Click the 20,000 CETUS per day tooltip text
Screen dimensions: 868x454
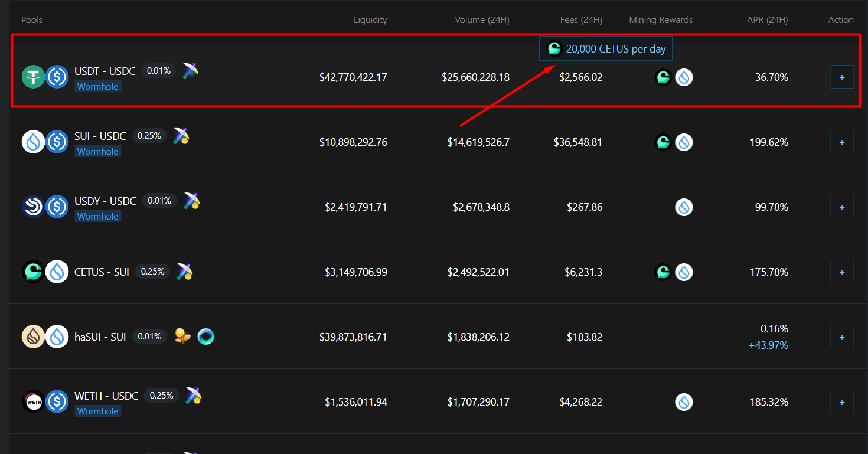(616, 49)
